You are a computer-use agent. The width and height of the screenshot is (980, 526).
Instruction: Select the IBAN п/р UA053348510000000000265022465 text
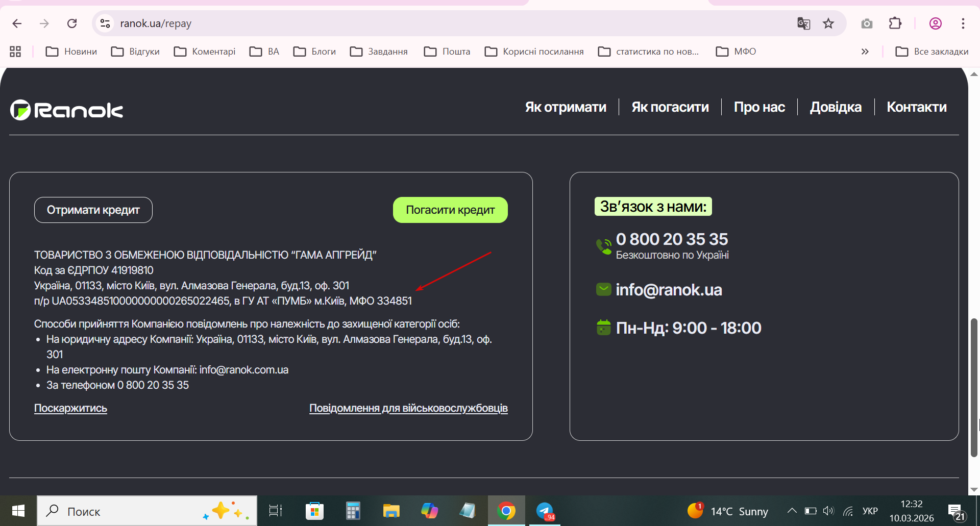point(132,301)
